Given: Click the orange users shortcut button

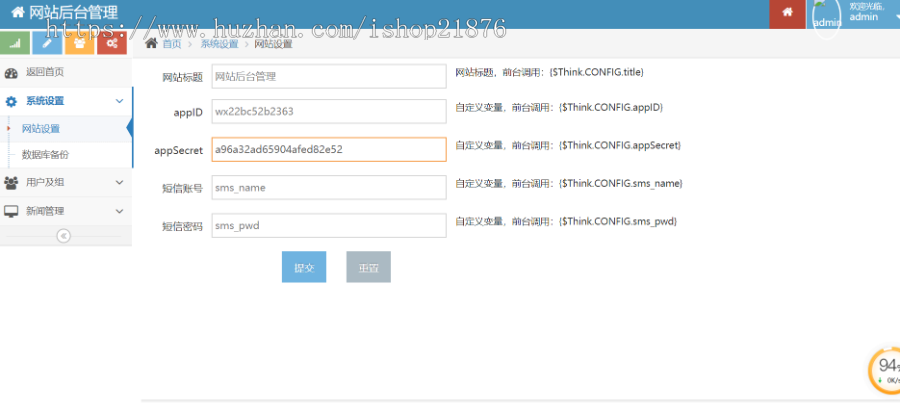Looking at the screenshot, I should point(79,42).
